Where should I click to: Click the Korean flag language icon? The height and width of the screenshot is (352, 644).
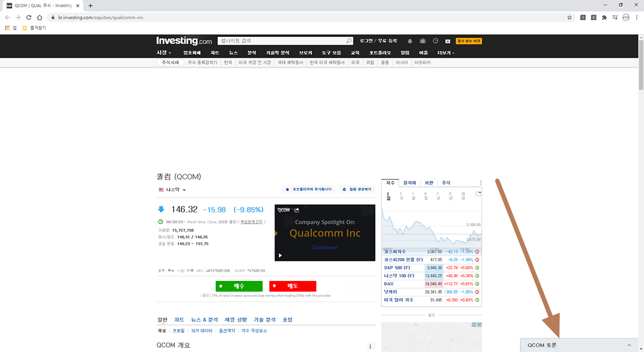point(447,41)
